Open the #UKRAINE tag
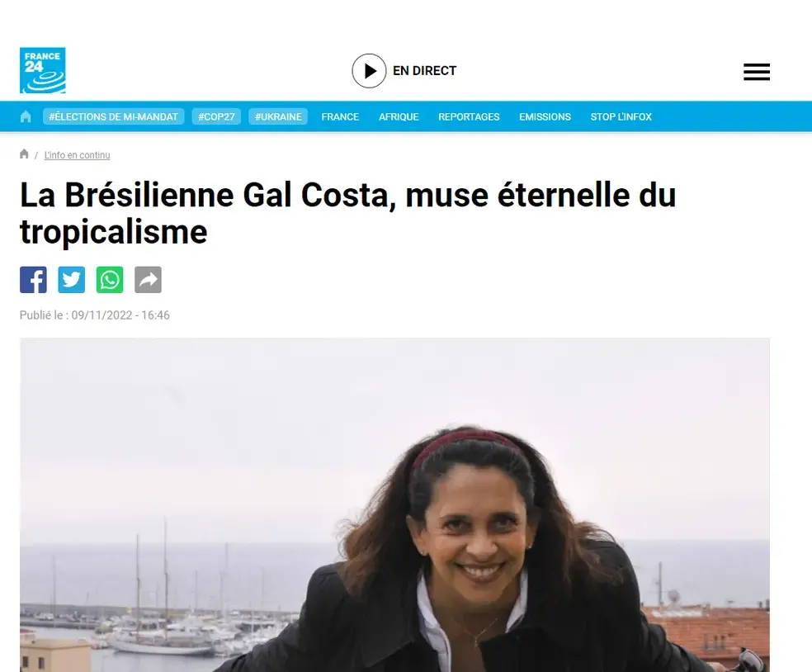Viewport: 812px width, 672px height. point(278,116)
